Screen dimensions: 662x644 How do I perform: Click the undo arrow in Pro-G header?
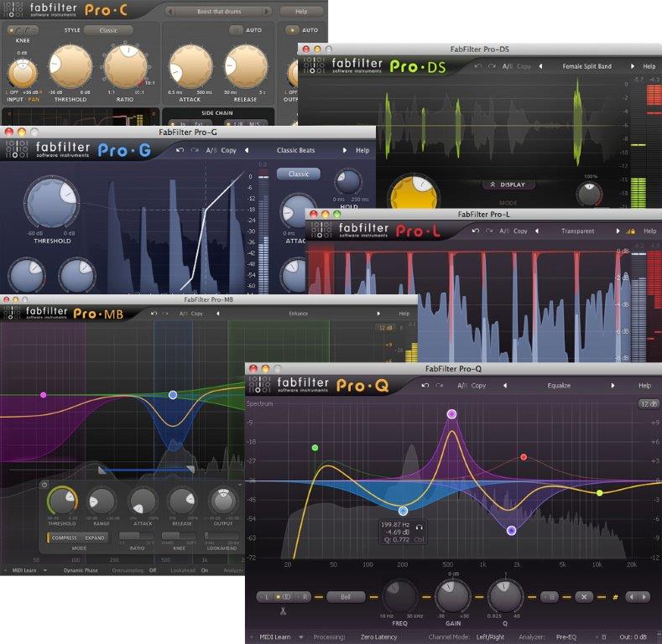coord(180,151)
